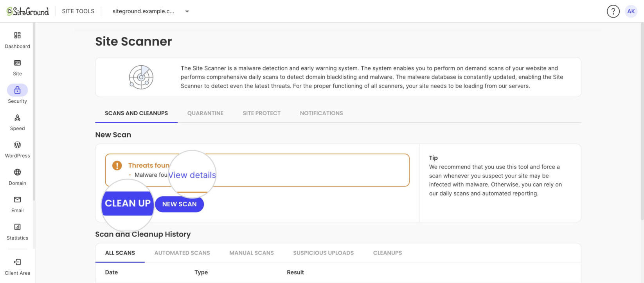
Task: Expand the site selector dropdown
Action: click(x=151, y=11)
